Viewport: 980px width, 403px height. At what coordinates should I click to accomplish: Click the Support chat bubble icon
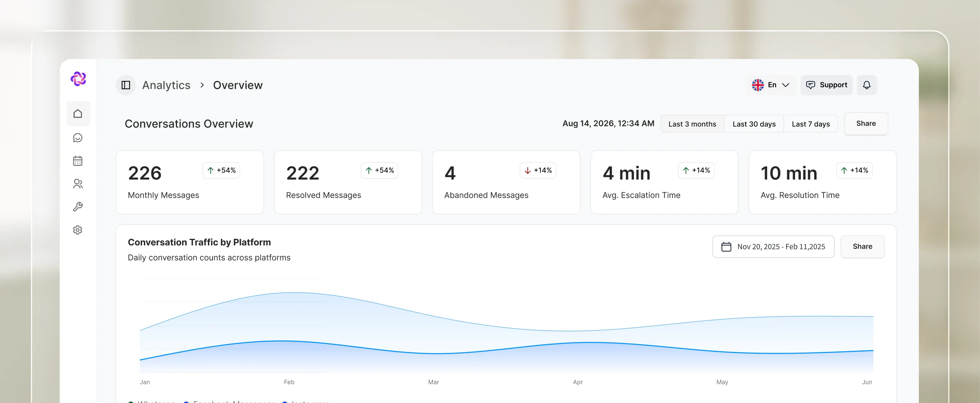point(810,85)
